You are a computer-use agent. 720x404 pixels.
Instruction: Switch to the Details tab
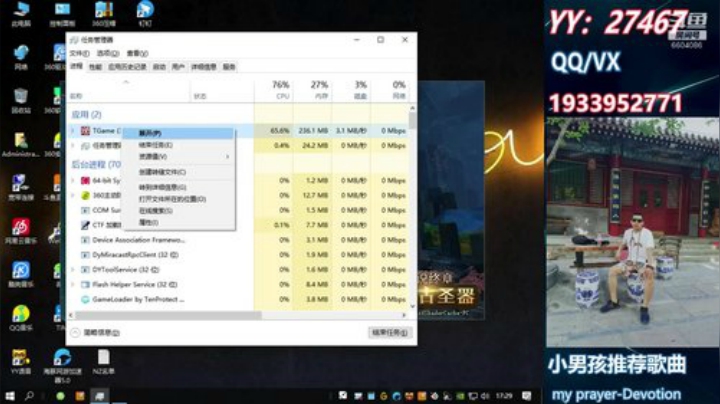[x=203, y=67]
